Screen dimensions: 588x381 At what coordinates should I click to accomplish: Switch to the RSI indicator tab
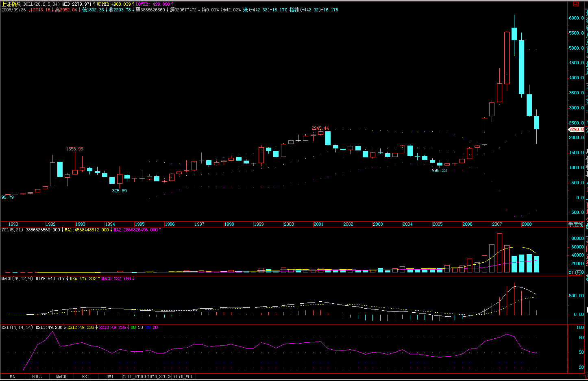click(x=86, y=377)
